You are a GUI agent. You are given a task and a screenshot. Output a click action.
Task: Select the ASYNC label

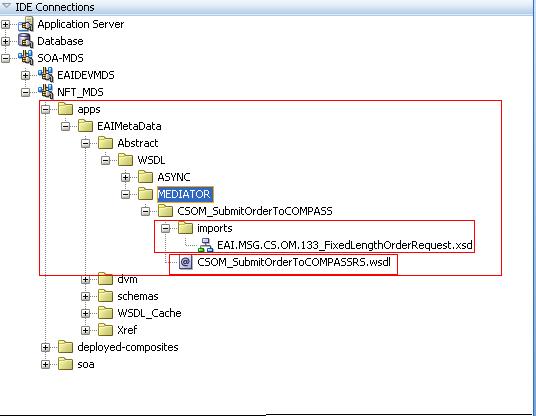coord(174,177)
